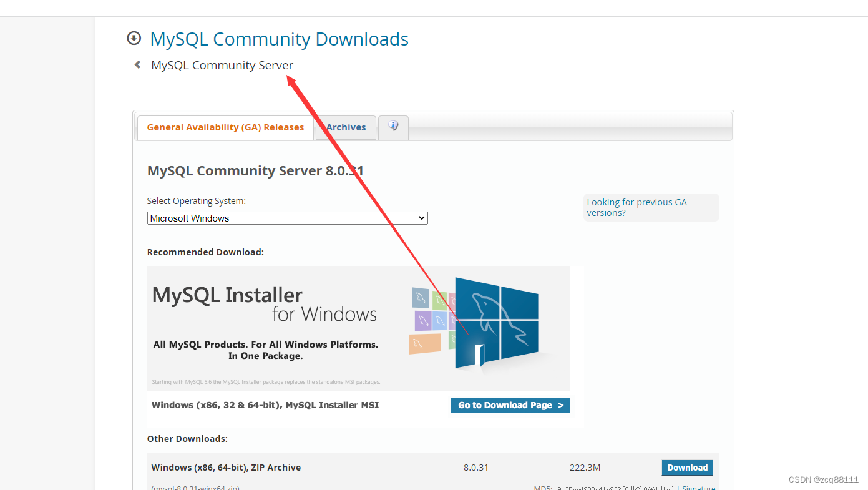
Task: Open the Looking for previous GA versions link
Action: point(636,207)
